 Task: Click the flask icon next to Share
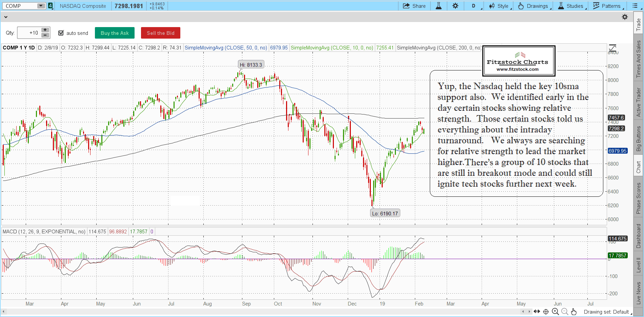[439, 6]
